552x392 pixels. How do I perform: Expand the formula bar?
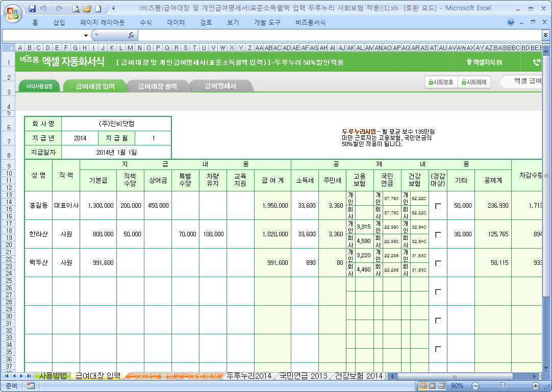click(545, 35)
